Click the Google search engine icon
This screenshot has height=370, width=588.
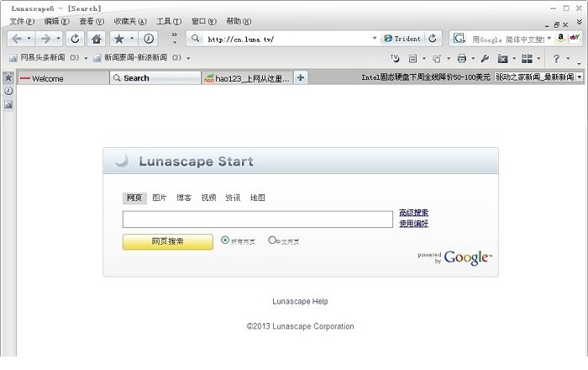tap(459, 39)
